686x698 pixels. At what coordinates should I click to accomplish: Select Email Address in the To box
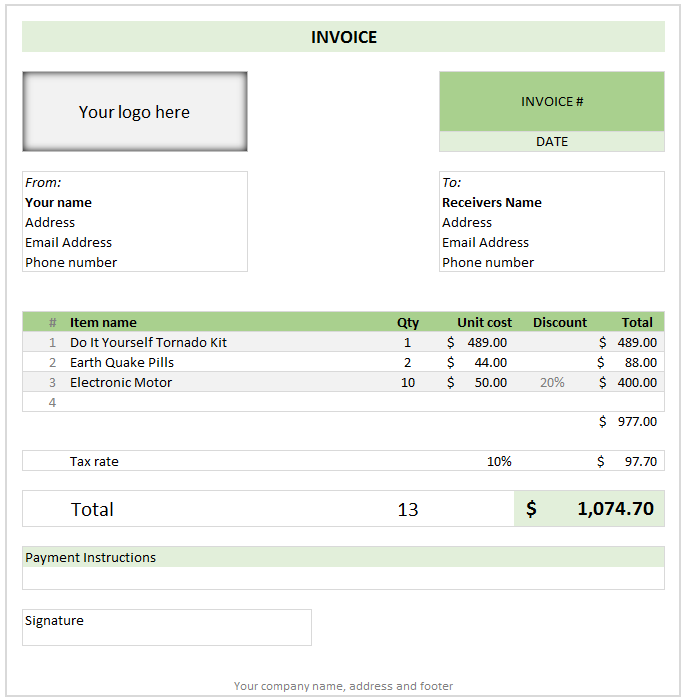tap(485, 242)
